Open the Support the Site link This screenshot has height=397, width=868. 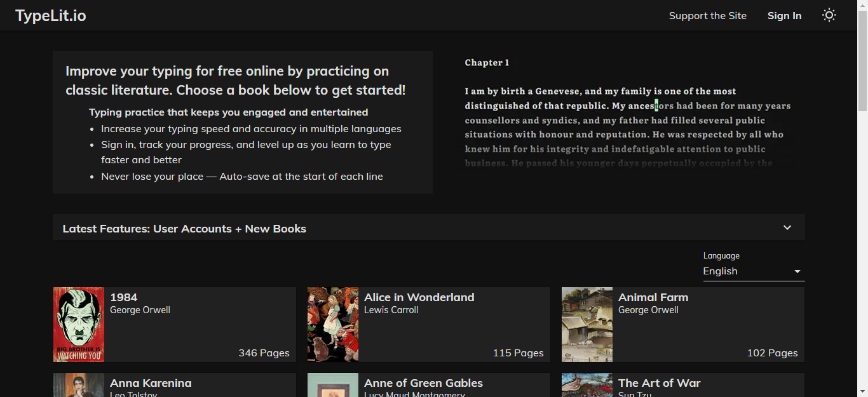707,15
